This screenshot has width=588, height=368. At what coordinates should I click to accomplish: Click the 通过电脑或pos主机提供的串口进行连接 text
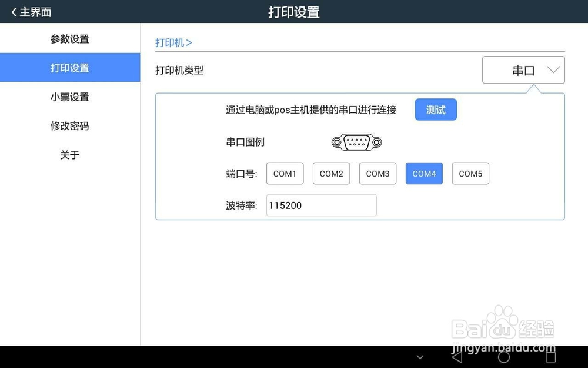pyautogui.click(x=311, y=110)
